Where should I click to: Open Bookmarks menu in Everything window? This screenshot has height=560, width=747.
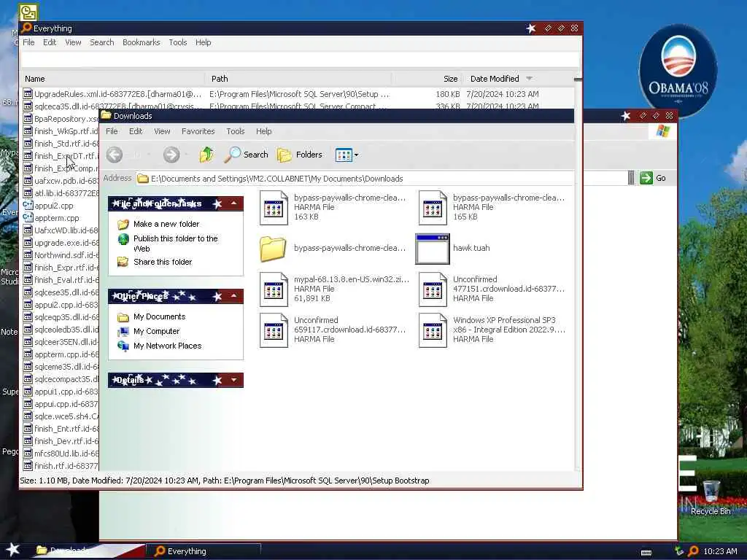141,42
